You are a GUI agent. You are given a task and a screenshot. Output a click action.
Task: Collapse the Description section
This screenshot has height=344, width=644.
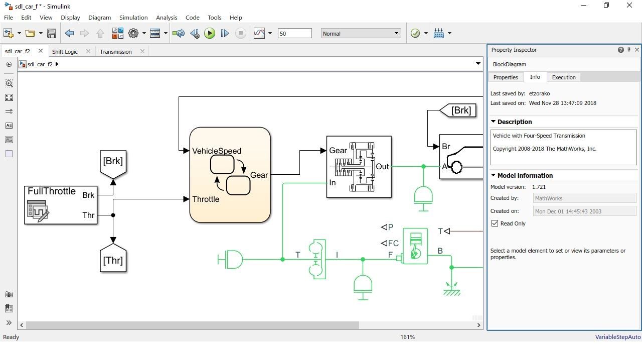point(494,122)
